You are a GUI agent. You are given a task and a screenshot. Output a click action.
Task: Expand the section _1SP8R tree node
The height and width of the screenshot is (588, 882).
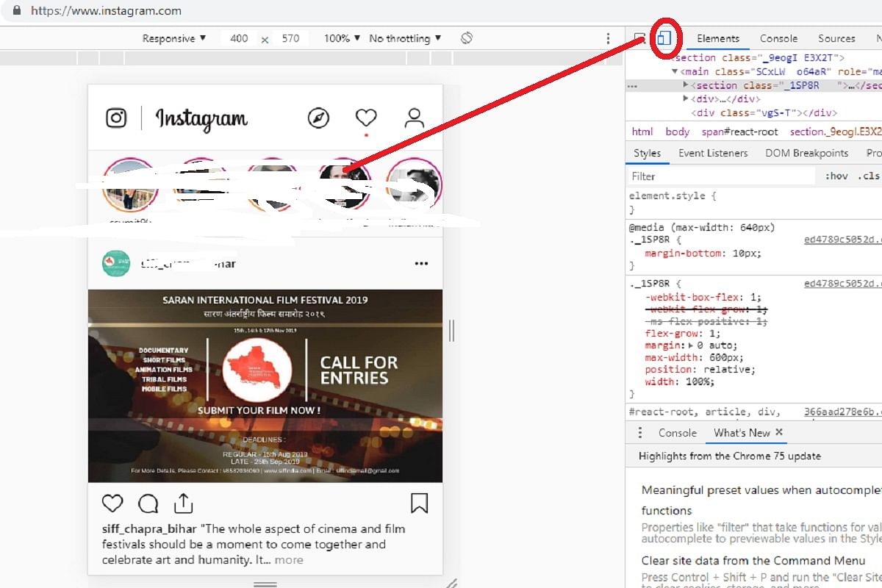tap(686, 85)
